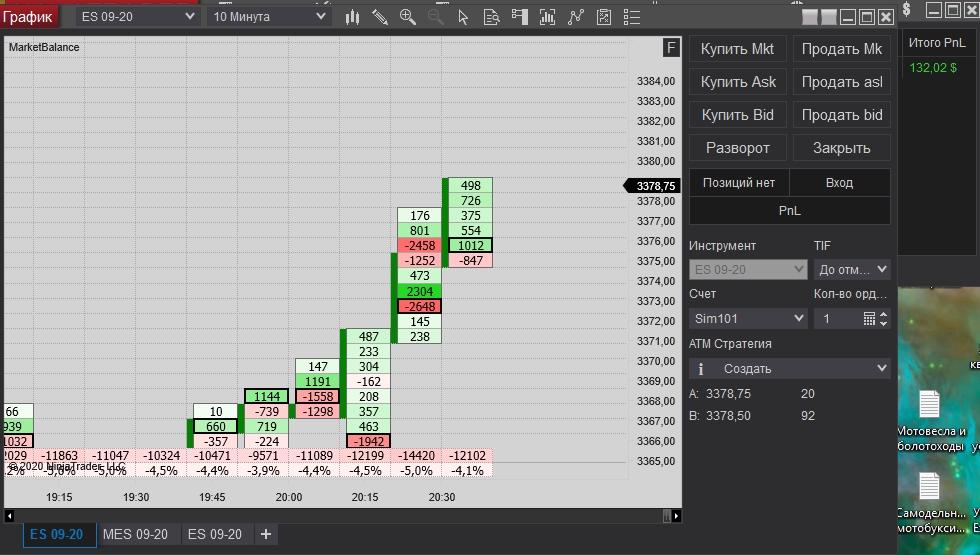Click Купить Mkt button

click(738, 49)
